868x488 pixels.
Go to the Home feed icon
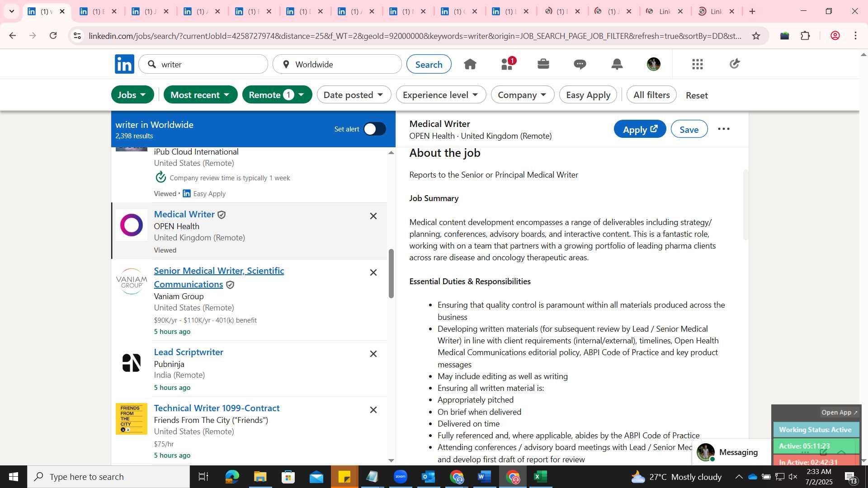coord(470,64)
